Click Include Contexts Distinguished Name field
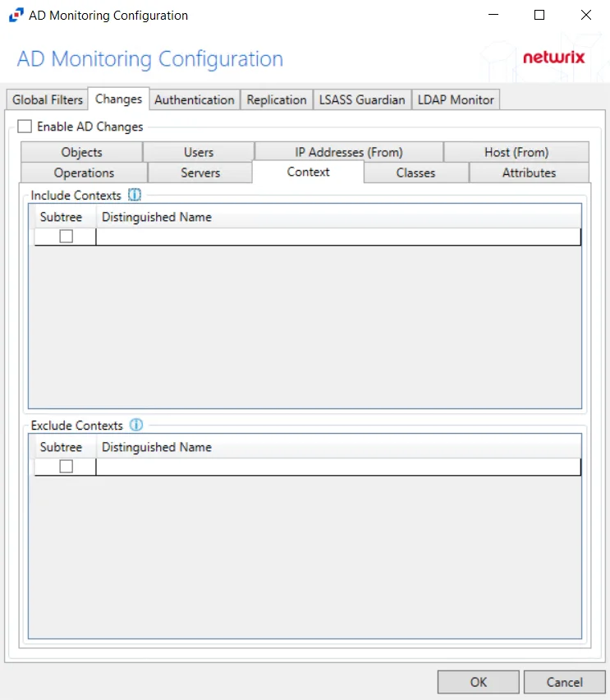Viewport: 610px width, 700px height. [338, 237]
